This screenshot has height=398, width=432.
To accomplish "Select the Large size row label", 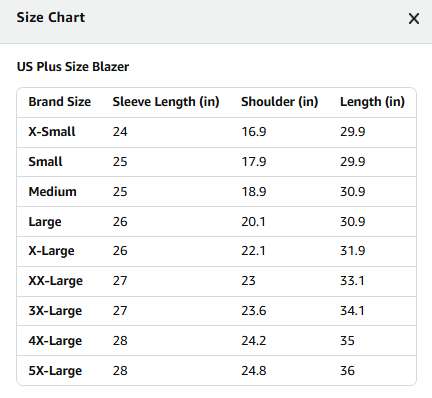I will click(45, 222).
